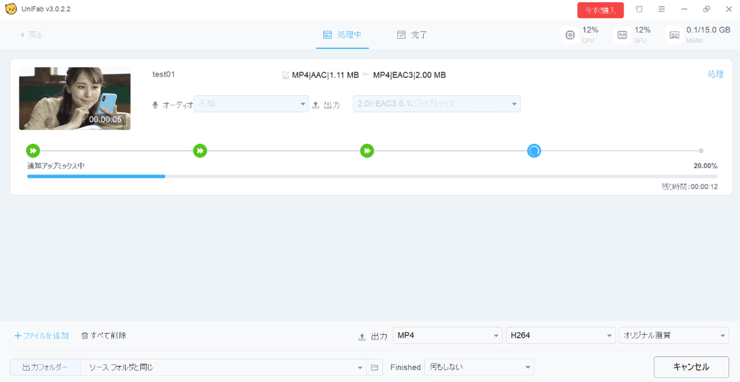Image resolution: width=740 pixels, height=382 pixels.
Task: Click the blue upmix progress bar
Action: (x=96, y=177)
